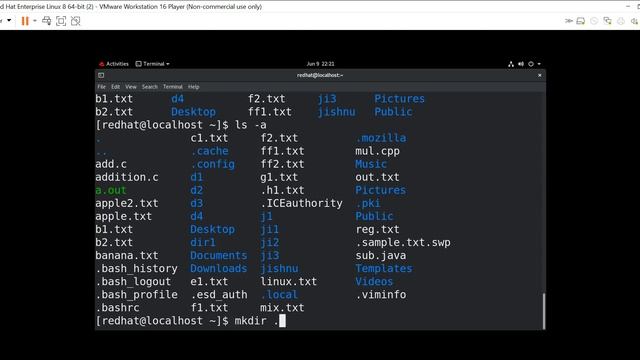Open the power options dropdown beside pause
Screen dimensions: 640x360
pos(35,21)
